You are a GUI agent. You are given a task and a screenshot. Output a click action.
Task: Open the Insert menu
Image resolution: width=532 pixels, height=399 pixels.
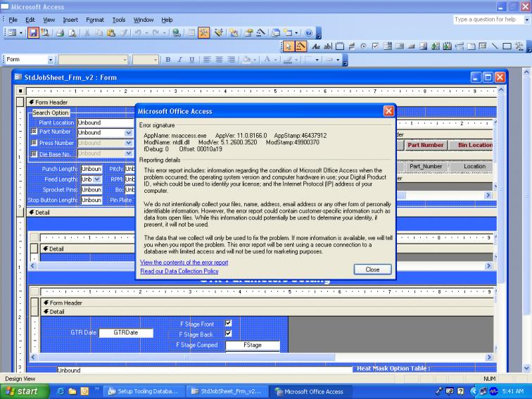click(x=70, y=20)
